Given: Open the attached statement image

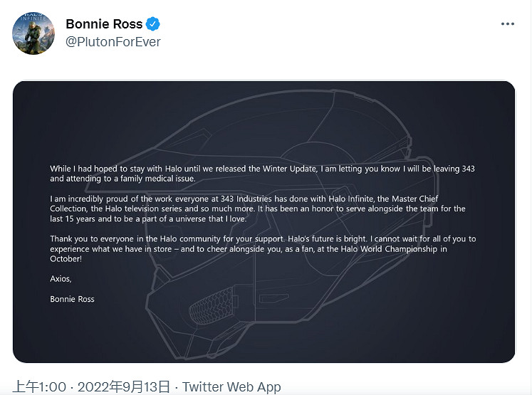Looking at the screenshot, I should [x=264, y=222].
